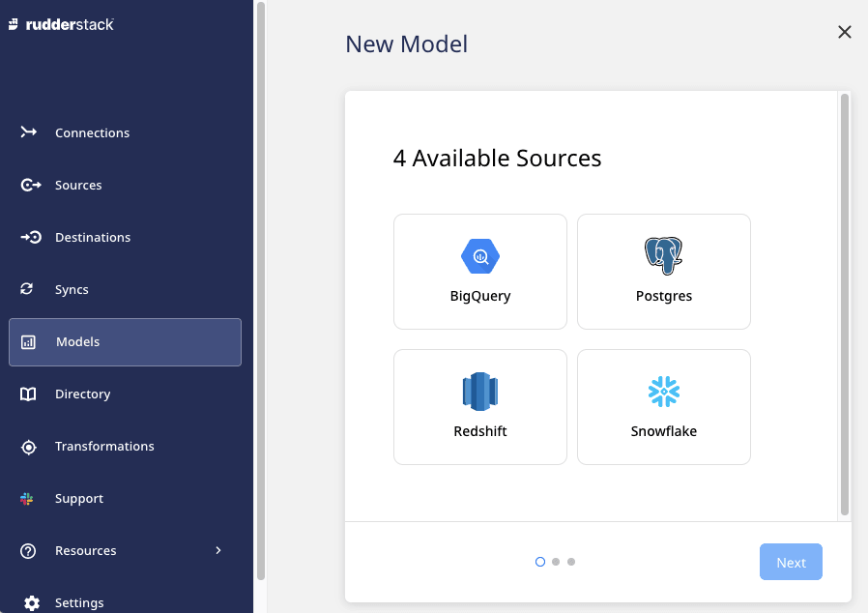Choose the Postgres source card
Image resolution: width=868 pixels, height=613 pixels.
663,272
